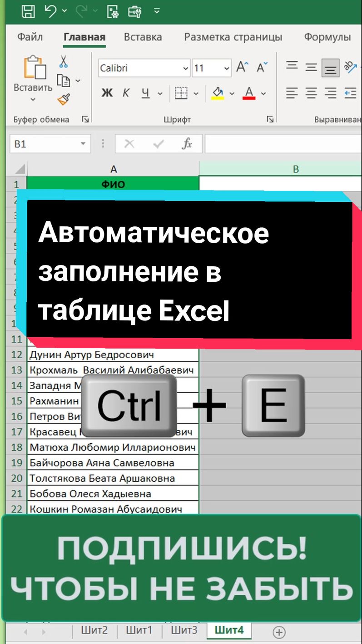
Task: Align text to the right
Action: tap(331, 94)
